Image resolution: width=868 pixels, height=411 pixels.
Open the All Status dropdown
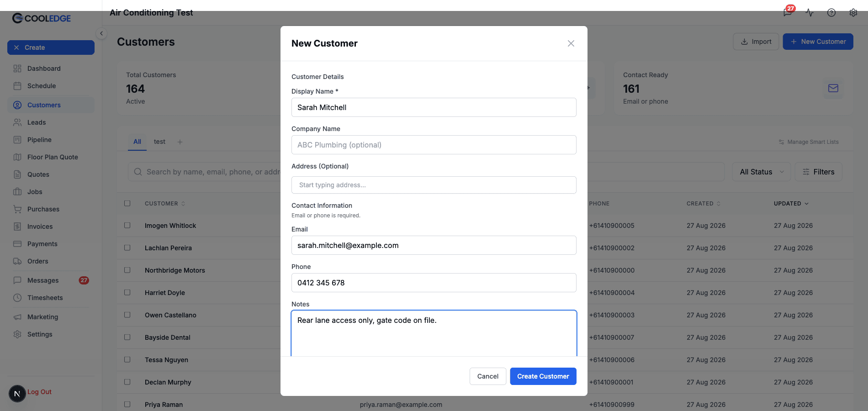pyautogui.click(x=761, y=172)
